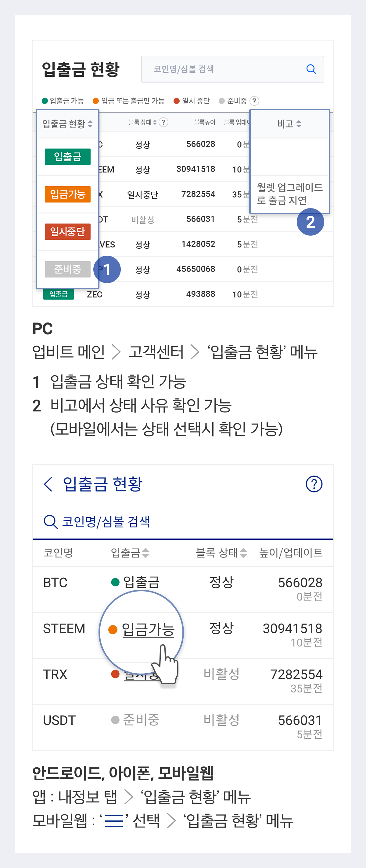Click the green 입출금 badge on the ZEC row
366x868 pixels.
tap(58, 294)
